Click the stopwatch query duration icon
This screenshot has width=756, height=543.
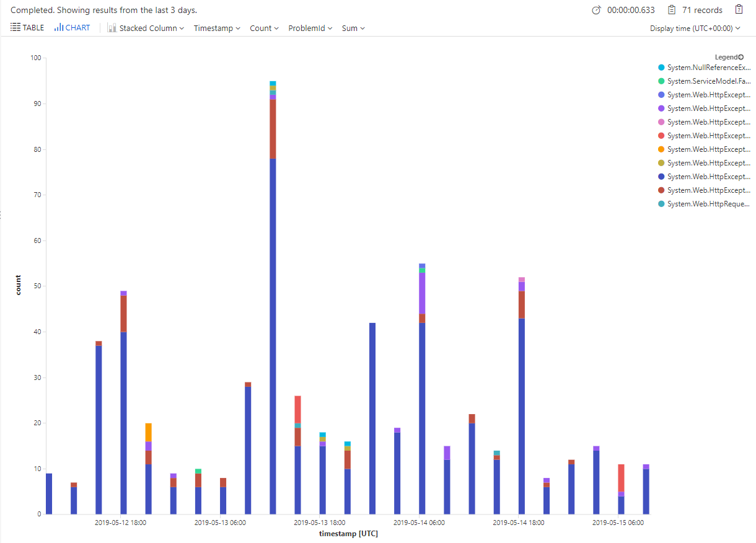(596, 10)
